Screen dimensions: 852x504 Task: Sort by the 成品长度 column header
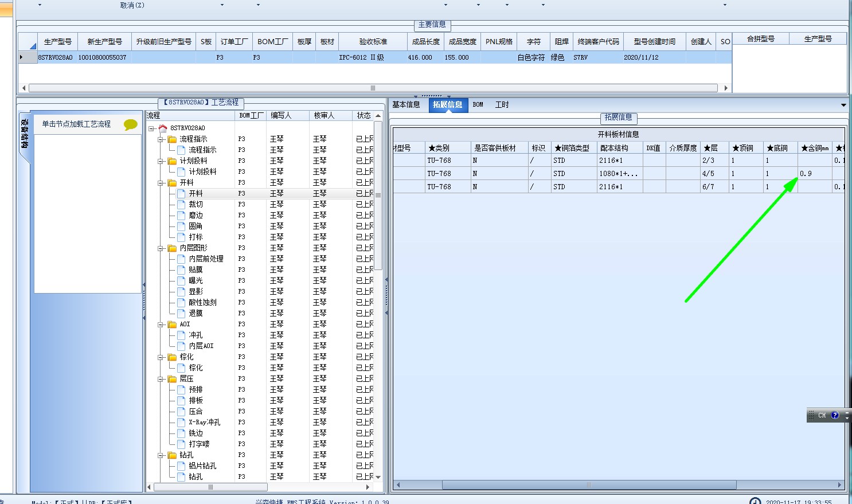pyautogui.click(x=425, y=42)
